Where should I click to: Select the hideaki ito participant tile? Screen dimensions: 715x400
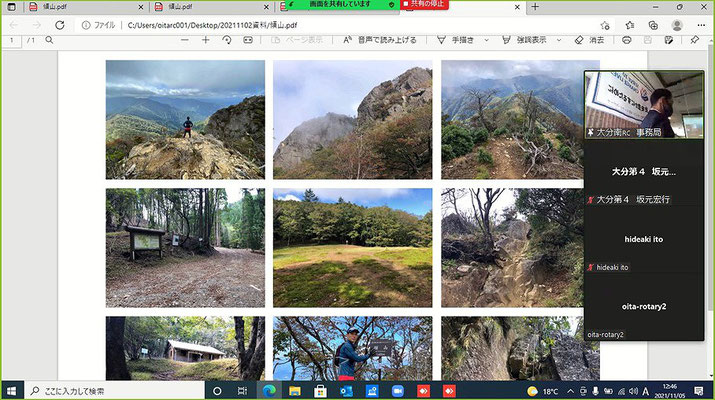point(644,239)
